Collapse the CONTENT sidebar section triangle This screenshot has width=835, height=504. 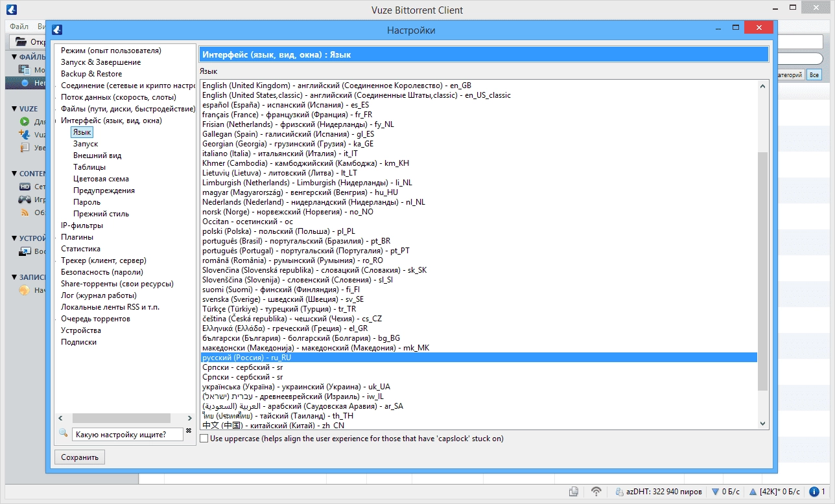pos(14,174)
